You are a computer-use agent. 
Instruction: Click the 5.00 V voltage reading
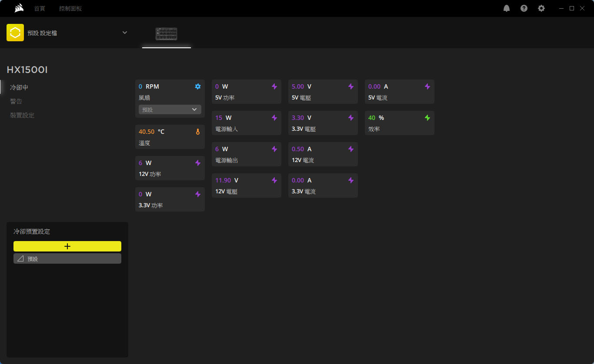(x=302, y=86)
